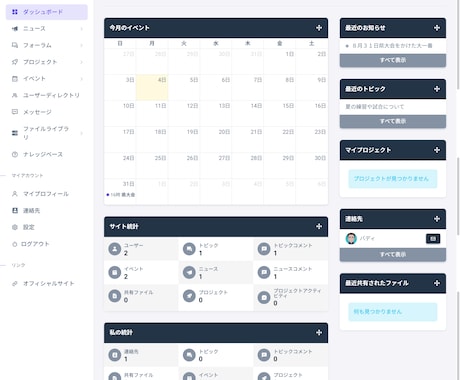Click the マイプロフィール person icon
Viewport: 460px width, 380px height.
pos(15,194)
